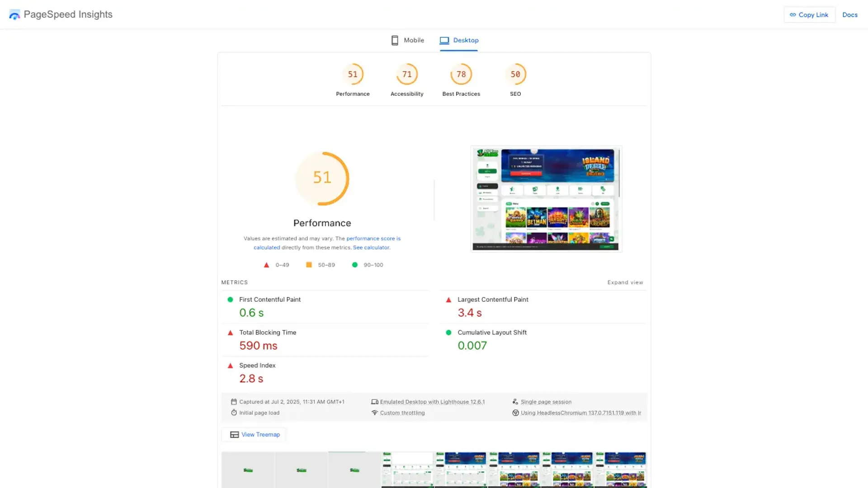Image resolution: width=868 pixels, height=488 pixels.
Task: Expand the Total Blocking Time metric
Action: [x=325, y=340]
